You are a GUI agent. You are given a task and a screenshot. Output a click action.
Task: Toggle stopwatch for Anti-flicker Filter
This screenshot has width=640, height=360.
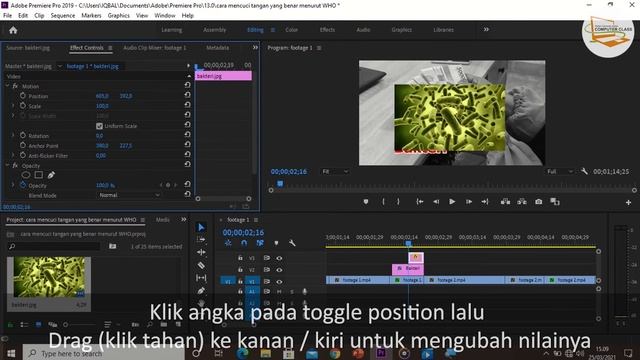point(23,155)
